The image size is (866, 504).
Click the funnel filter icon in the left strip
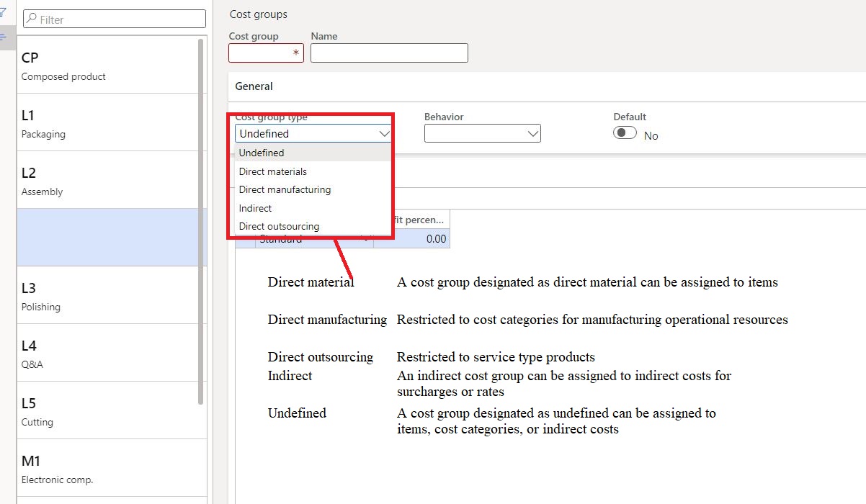(4, 12)
